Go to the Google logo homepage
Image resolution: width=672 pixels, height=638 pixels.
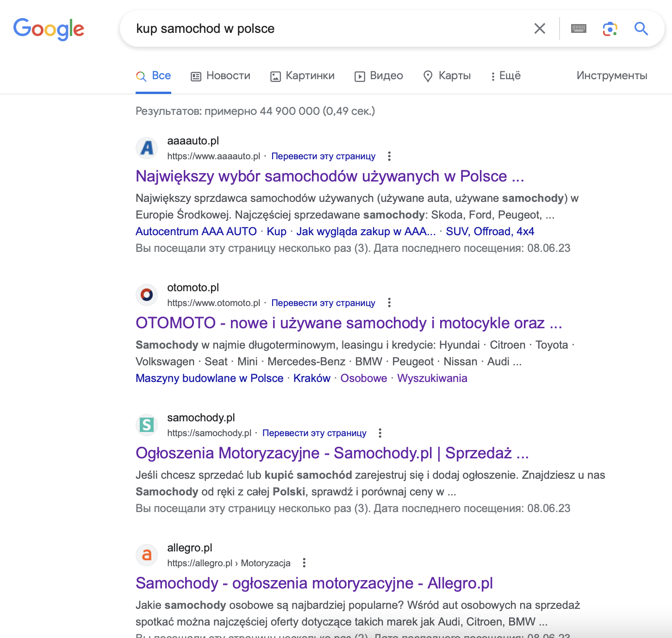49,29
